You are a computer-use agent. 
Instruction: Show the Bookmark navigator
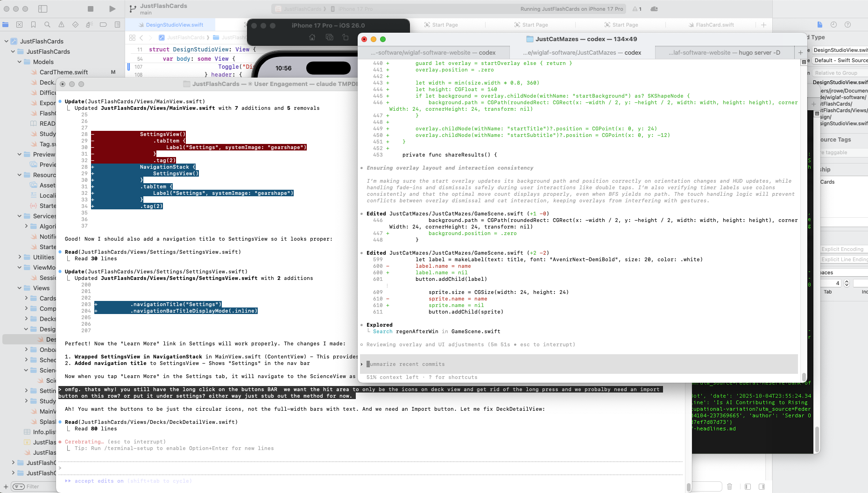tap(33, 25)
